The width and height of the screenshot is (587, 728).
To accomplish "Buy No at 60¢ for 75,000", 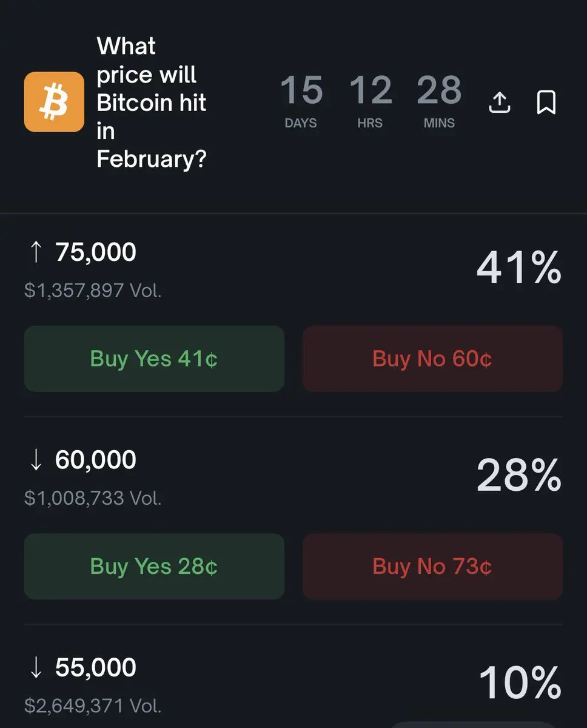I will click(x=432, y=359).
